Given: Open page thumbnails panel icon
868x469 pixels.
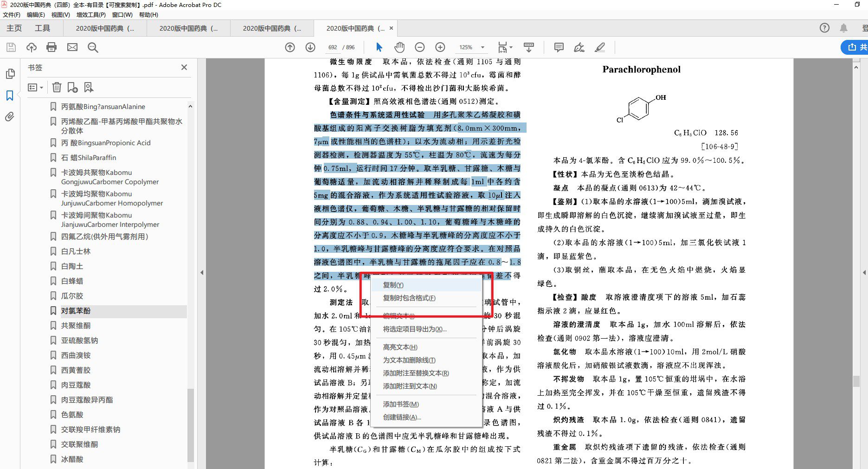Looking at the screenshot, I should click(x=10, y=74).
